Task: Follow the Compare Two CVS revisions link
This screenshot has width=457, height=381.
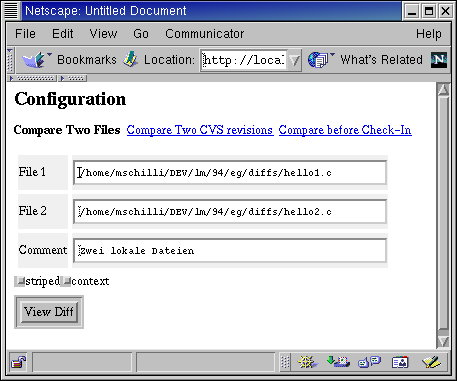Action: point(200,130)
